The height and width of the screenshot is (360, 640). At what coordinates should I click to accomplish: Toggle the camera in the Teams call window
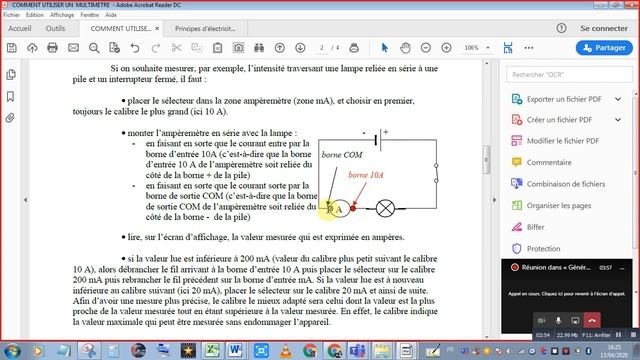pos(541,320)
